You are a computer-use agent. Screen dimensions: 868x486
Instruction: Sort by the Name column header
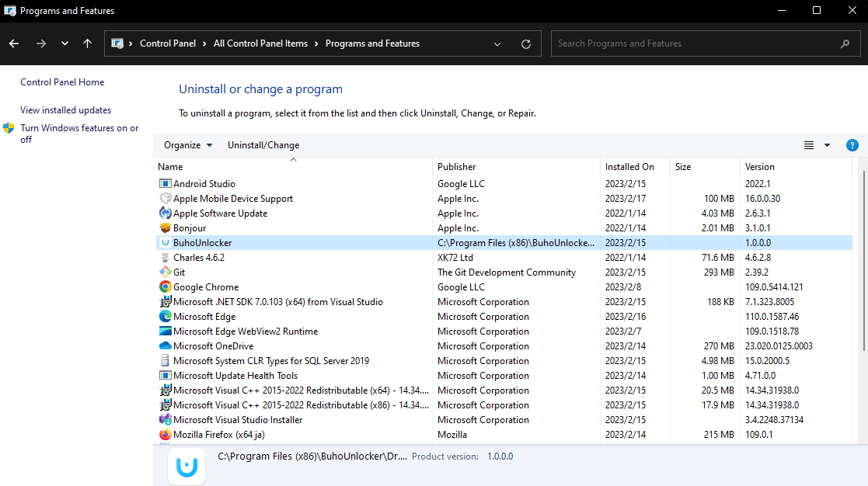(293, 166)
